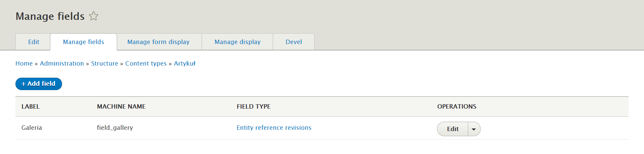Select the Manage fields tab
The image size is (644, 154).
tap(84, 42)
